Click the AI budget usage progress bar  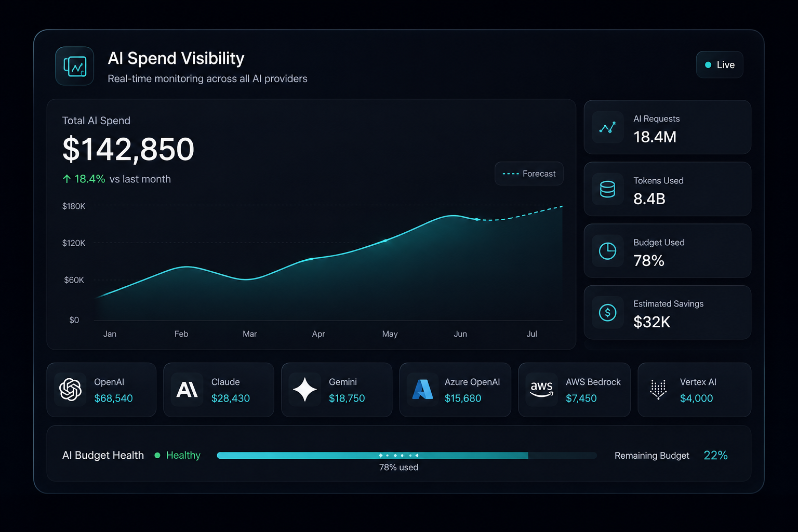(x=407, y=456)
